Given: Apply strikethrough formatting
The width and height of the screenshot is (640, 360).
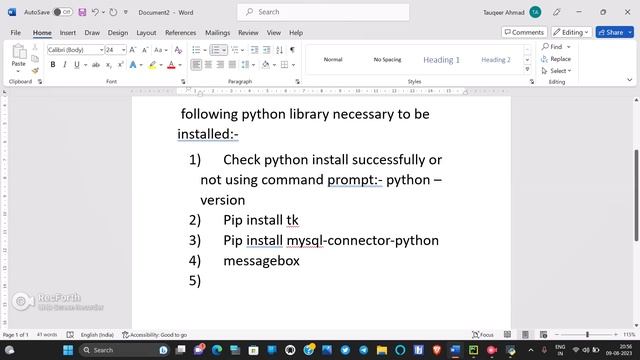Looking at the screenshot, I should pyautogui.click(x=96, y=65).
